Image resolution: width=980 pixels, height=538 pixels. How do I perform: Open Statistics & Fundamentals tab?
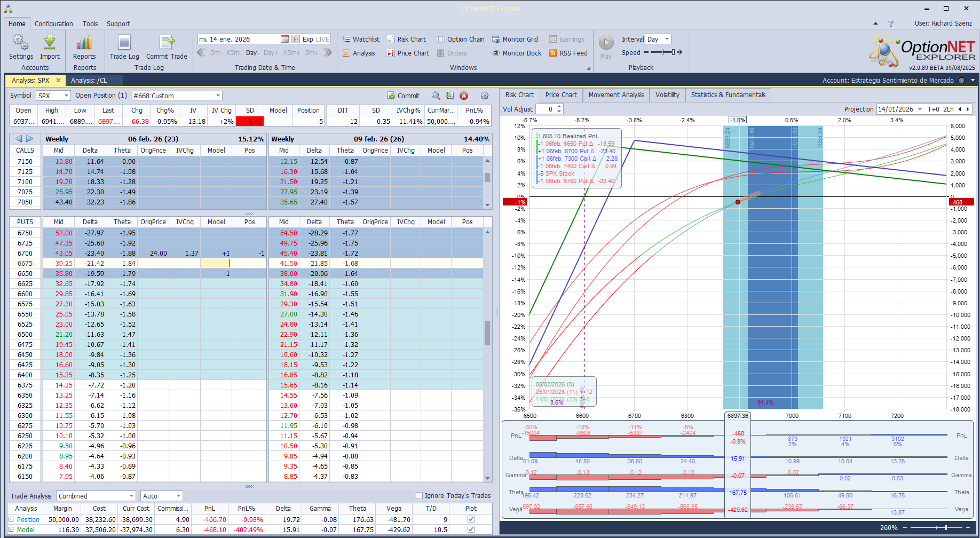pos(728,94)
